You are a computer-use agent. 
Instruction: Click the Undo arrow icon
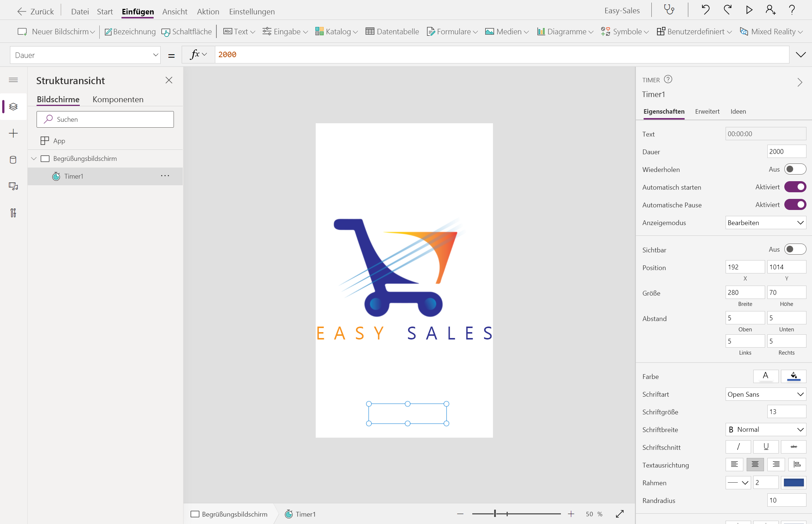705,10
